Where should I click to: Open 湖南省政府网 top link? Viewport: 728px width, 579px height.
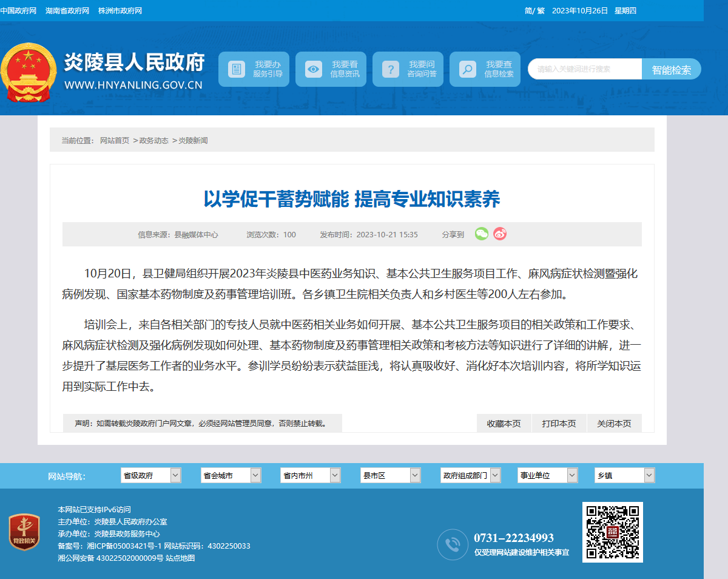coord(67,11)
